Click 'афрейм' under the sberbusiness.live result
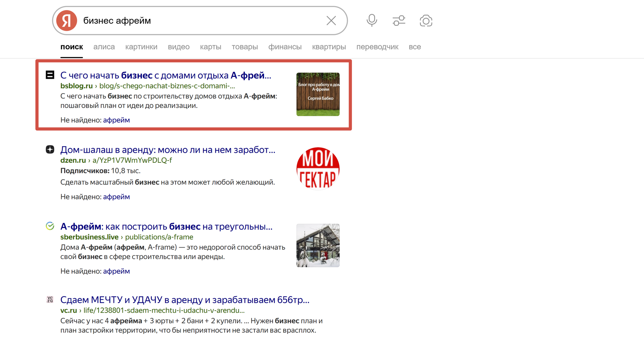The height and width of the screenshot is (346, 644). [x=116, y=271]
